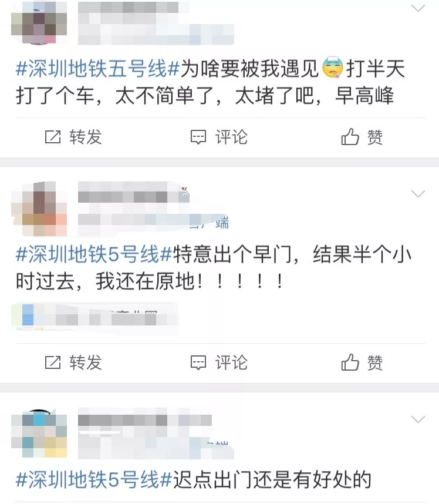Tap the comment bubble icon on the first post
The image size is (439, 504).
coord(198,137)
